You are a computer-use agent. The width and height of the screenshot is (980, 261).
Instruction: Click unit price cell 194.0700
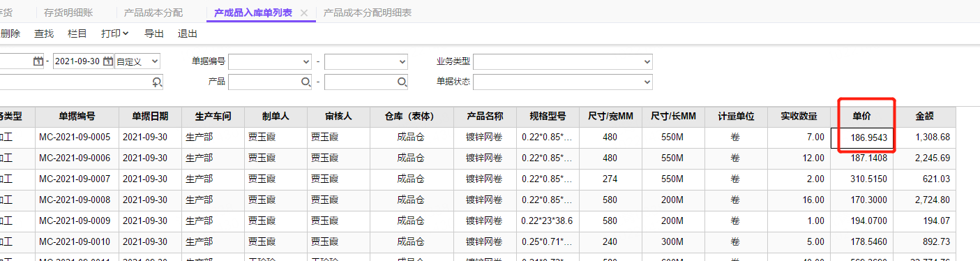point(861,221)
